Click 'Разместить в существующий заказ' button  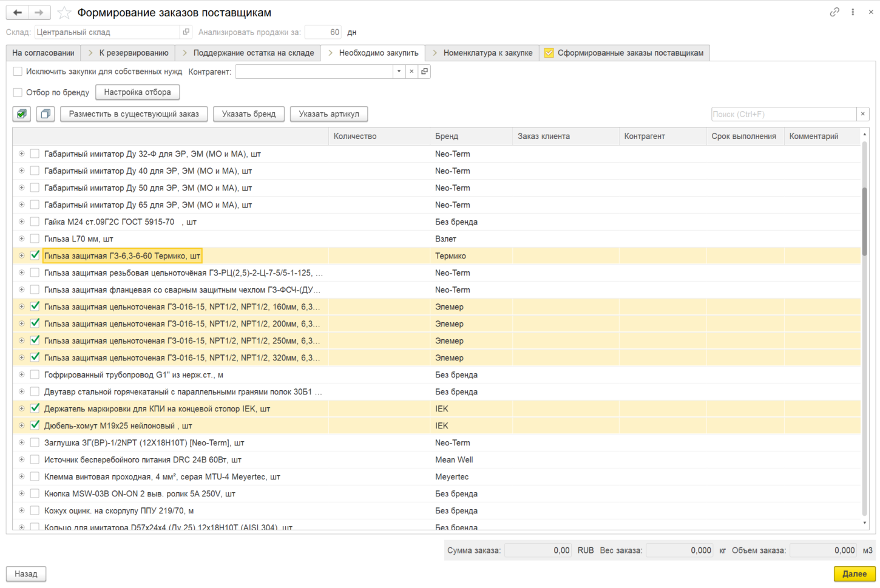click(134, 114)
